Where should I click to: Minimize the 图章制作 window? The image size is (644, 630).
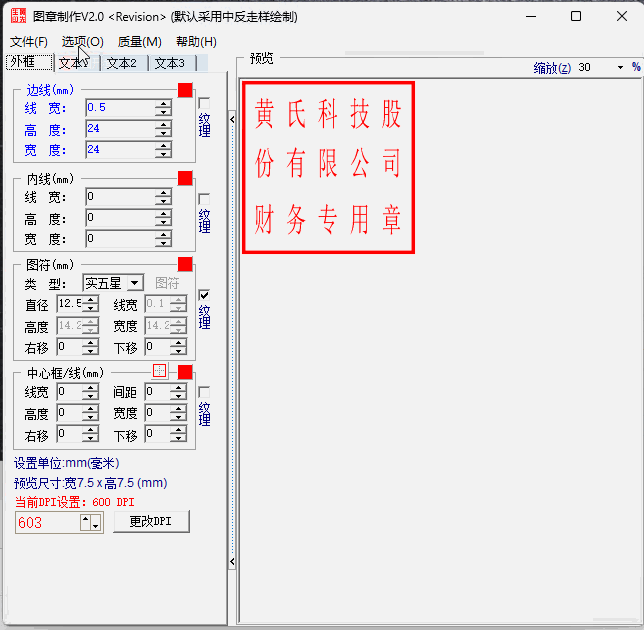(531, 16)
